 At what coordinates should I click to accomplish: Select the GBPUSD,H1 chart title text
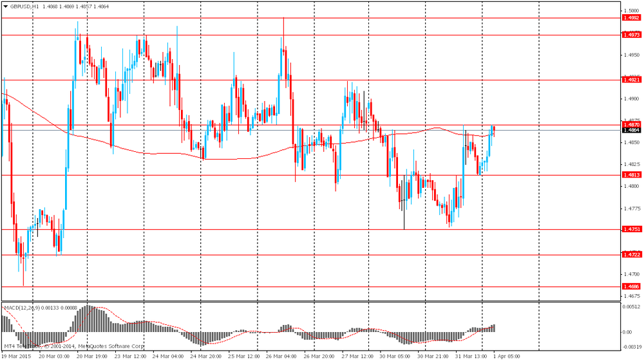pyautogui.click(x=24, y=6)
